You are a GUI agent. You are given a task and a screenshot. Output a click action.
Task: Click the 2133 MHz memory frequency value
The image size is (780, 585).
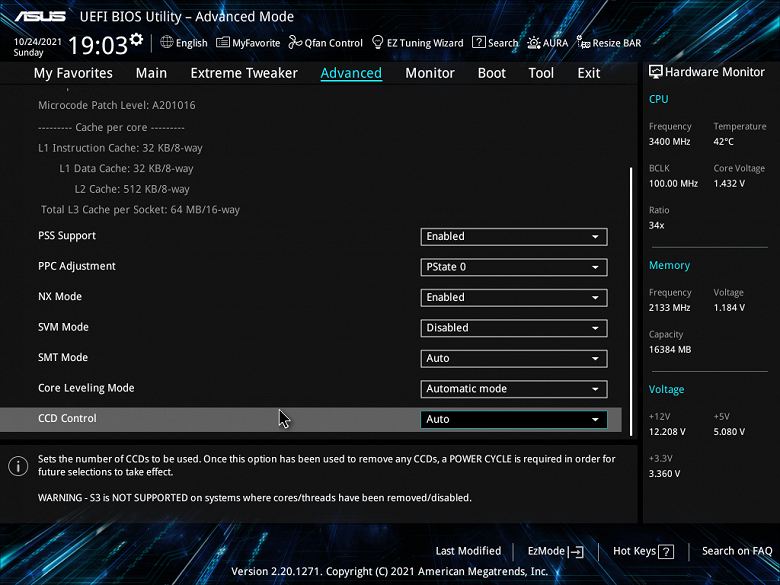click(669, 308)
